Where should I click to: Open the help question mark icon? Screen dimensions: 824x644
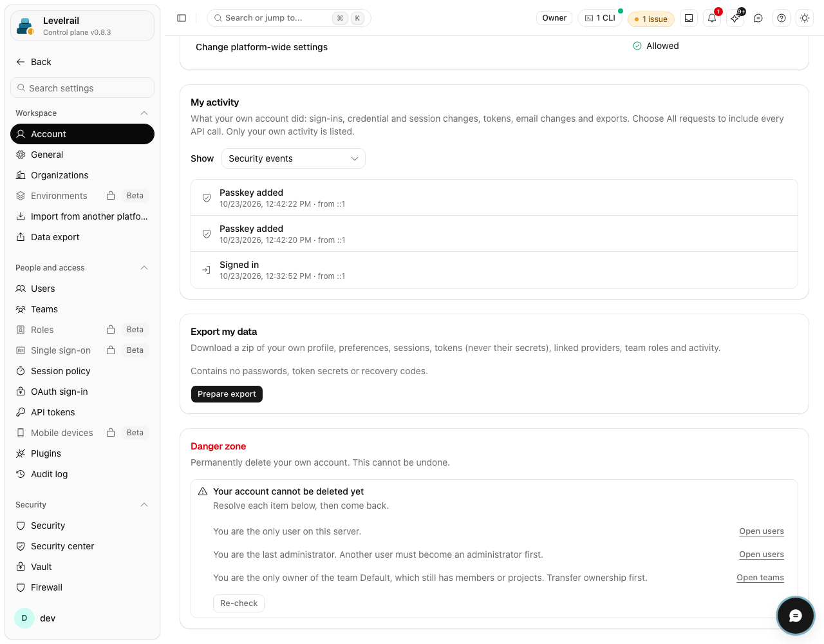coord(782,18)
